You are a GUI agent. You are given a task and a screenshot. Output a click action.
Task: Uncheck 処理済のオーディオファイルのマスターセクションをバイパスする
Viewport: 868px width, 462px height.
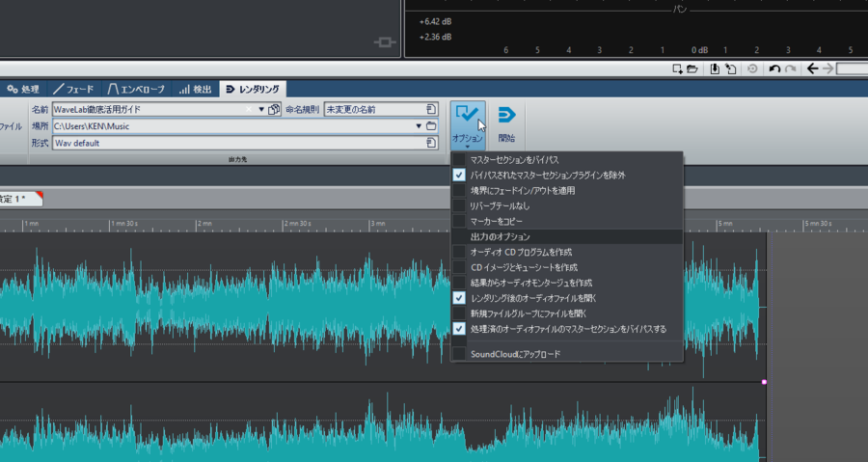pyautogui.click(x=459, y=329)
